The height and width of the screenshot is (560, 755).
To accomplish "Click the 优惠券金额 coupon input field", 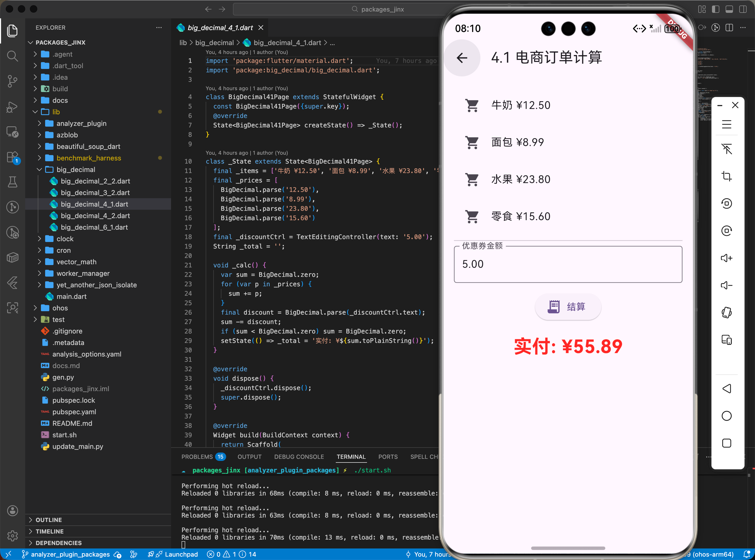I will click(x=568, y=264).
